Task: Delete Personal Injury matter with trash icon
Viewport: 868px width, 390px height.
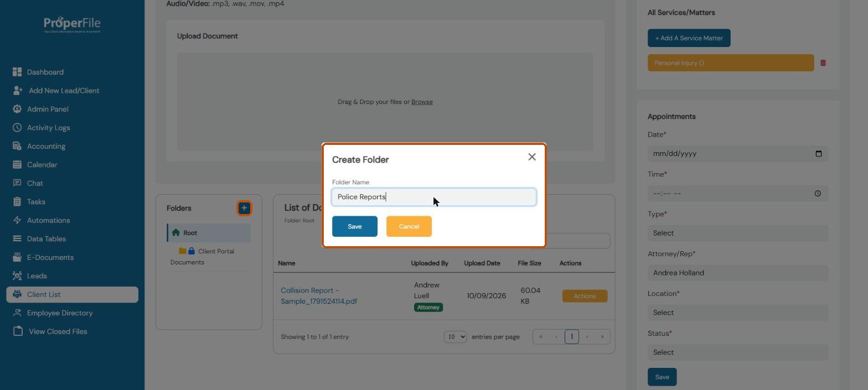Action: point(823,63)
